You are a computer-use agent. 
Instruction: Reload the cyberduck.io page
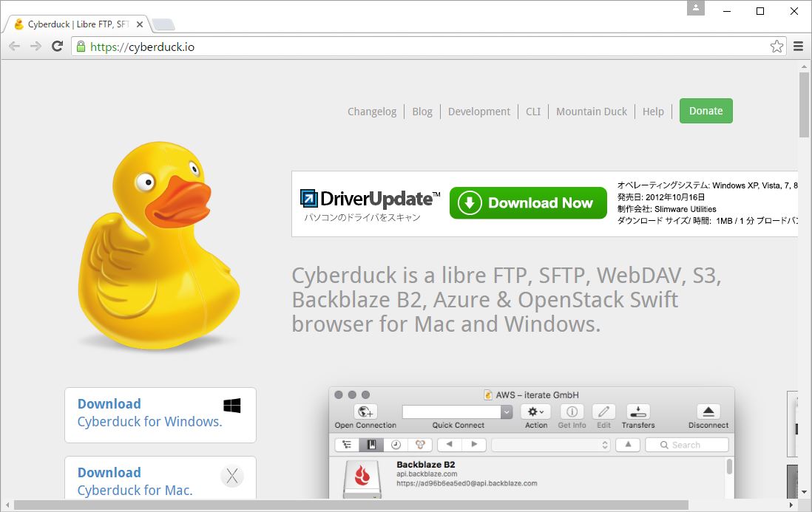[x=58, y=47]
